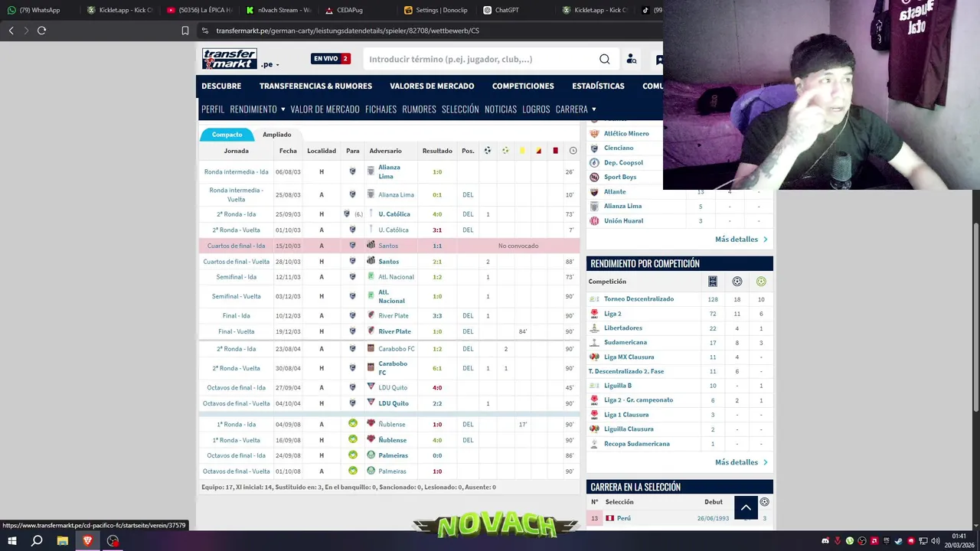Click the search magnifier icon

tap(605, 59)
